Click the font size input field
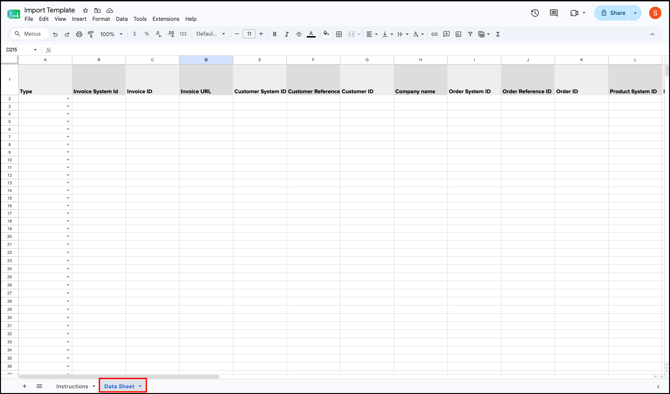This screenshot has height=394, width=670. [x=249, y=34]
